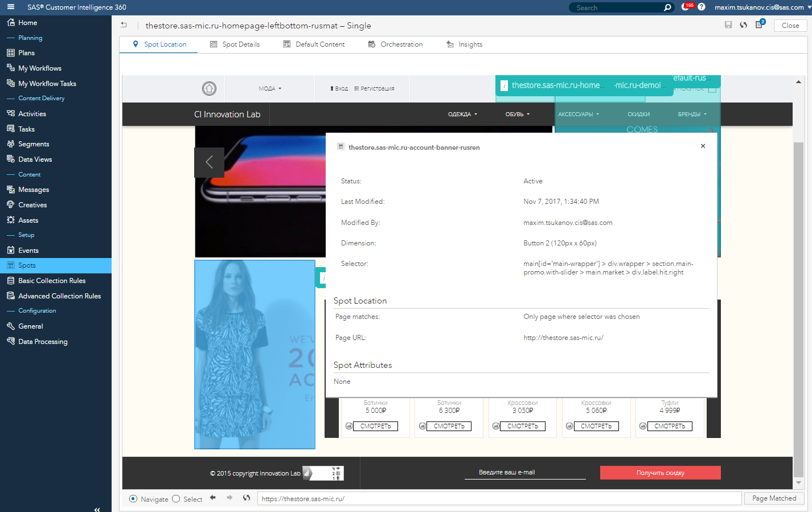
Task: Click the phone banner image
Action: (x=260, y=191)
